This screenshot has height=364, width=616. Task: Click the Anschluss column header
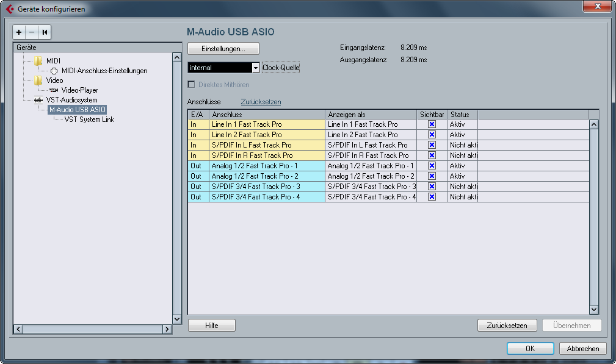coord(267,115)
